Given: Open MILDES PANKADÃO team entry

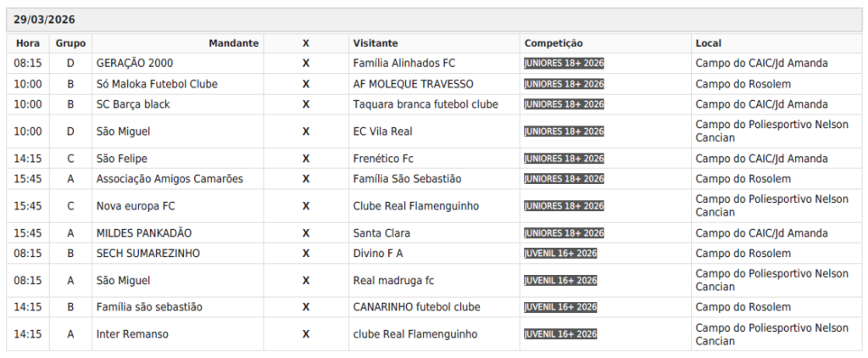Looking at the screenshot, I should click(144, 233).
